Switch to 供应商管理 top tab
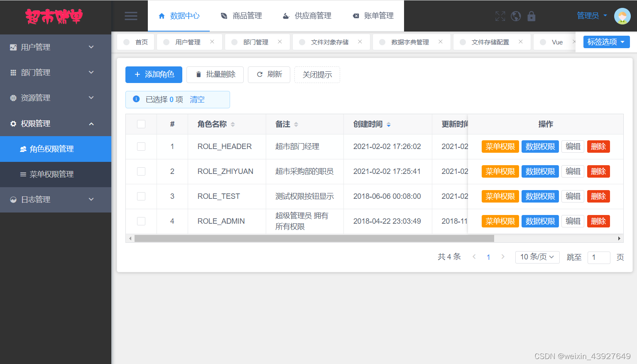 (x=307, y=16)
